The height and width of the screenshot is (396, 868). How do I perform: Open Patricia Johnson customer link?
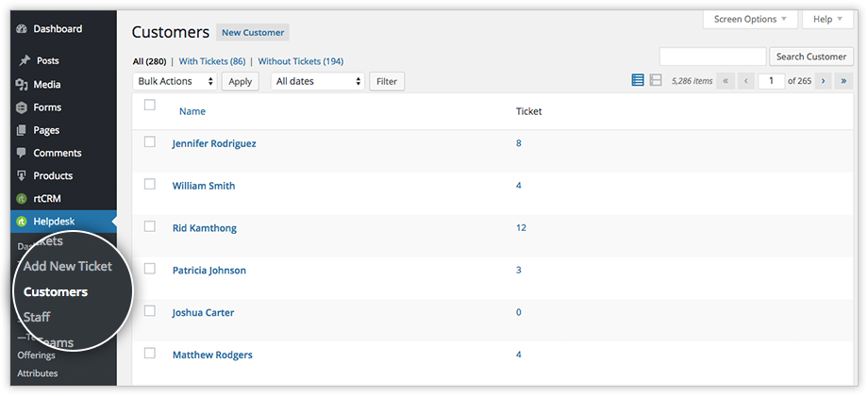point(209,271)
